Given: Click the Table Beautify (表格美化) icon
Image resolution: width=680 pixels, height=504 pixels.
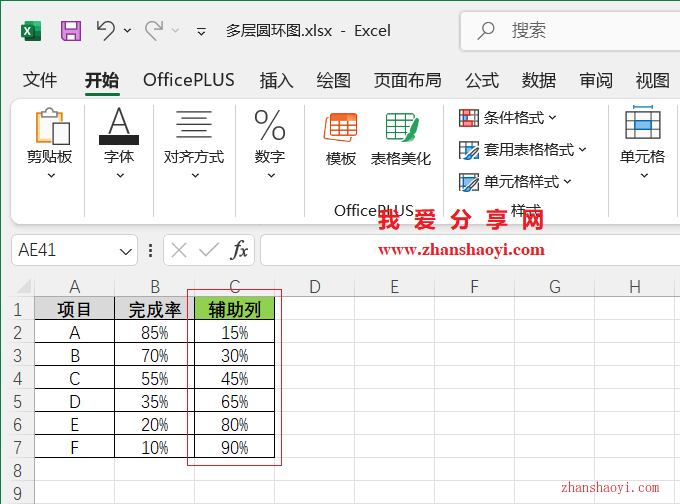Looking at the screenshot, I should pyautogui.click(x=401, y=128).
